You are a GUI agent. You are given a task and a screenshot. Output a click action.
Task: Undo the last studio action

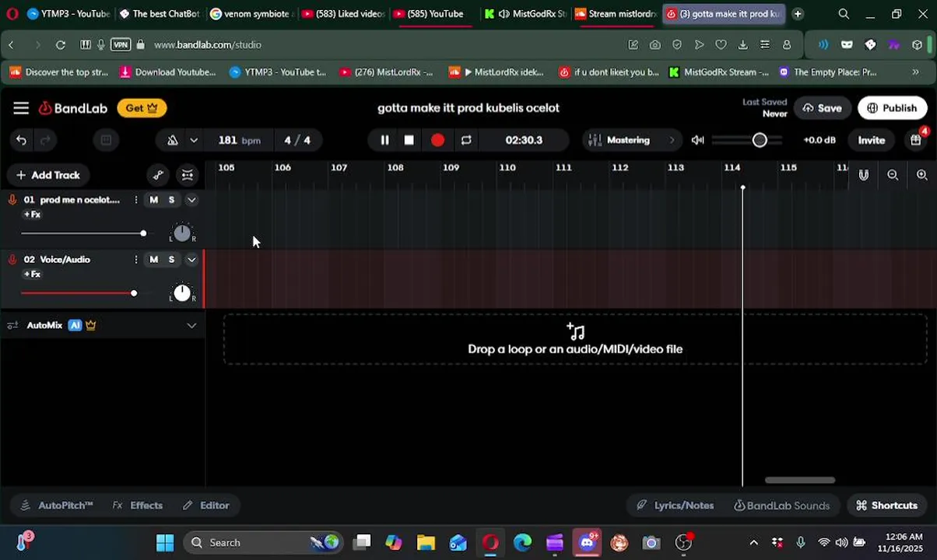[x=21, y=140]
